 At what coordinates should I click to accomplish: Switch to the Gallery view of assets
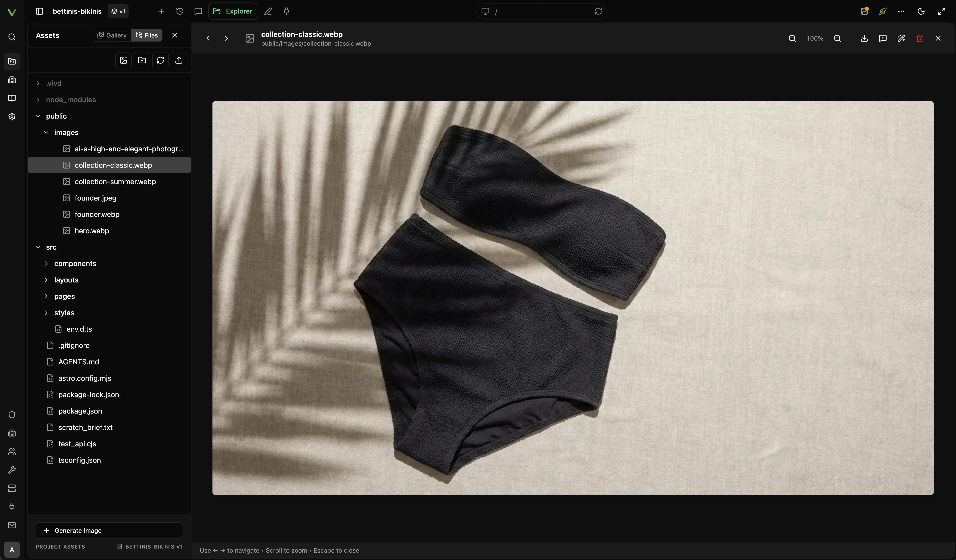(x=112, y=35)
